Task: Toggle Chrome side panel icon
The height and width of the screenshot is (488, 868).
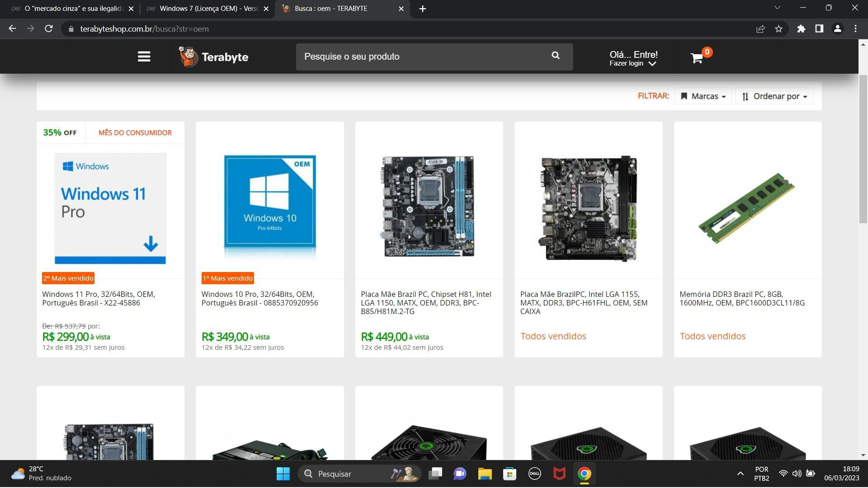Action: coord(819,28)
